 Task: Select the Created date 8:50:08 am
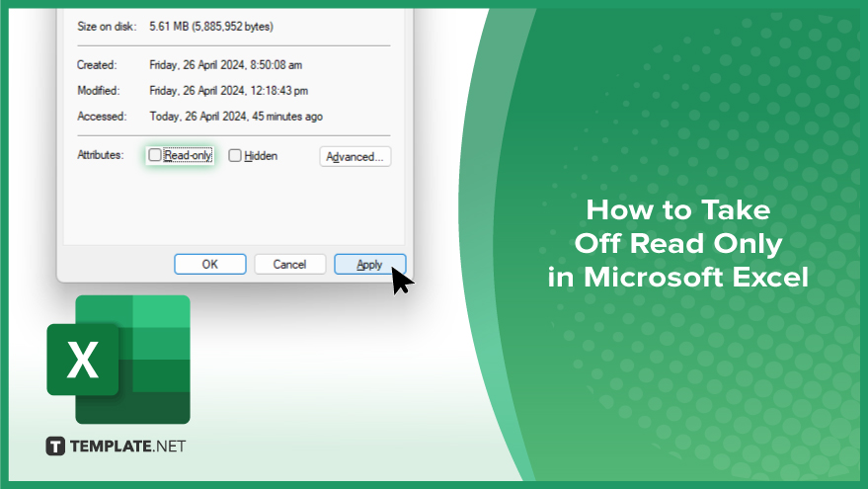point(225,65)
